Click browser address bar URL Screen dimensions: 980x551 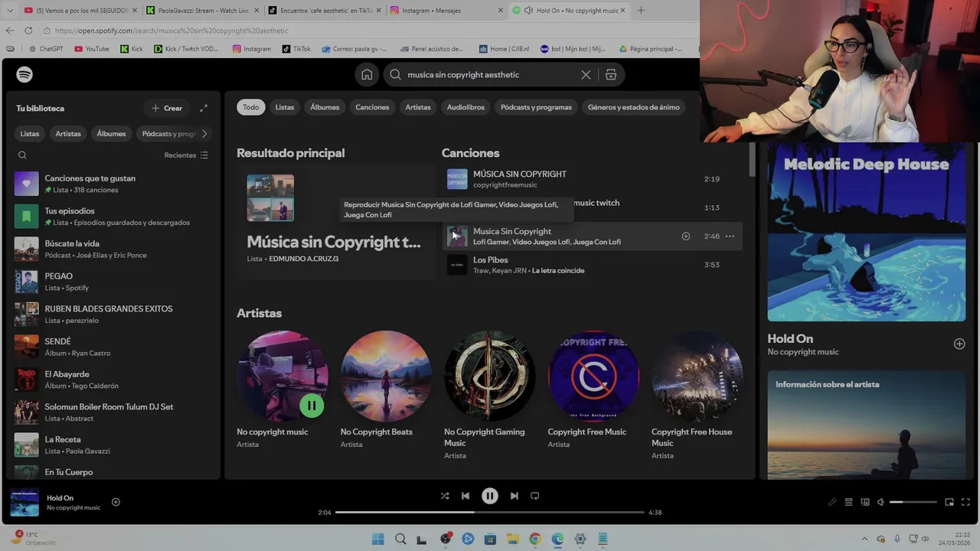171,31
